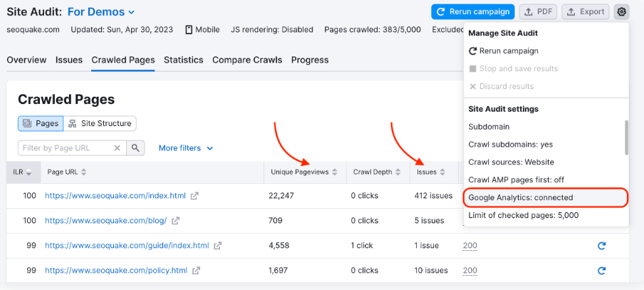Export the report as PDF

pos(538,12)
